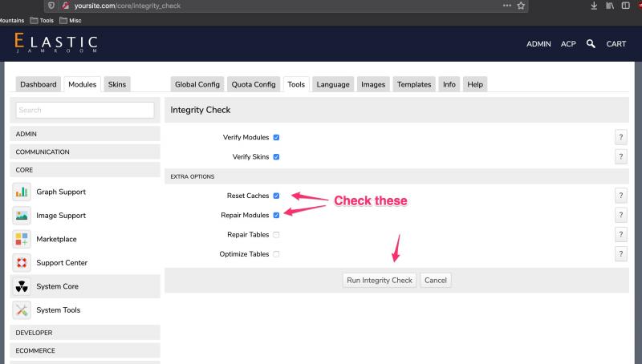Bookmark page with the star icon
642x364 pixels.
(521, 6)
